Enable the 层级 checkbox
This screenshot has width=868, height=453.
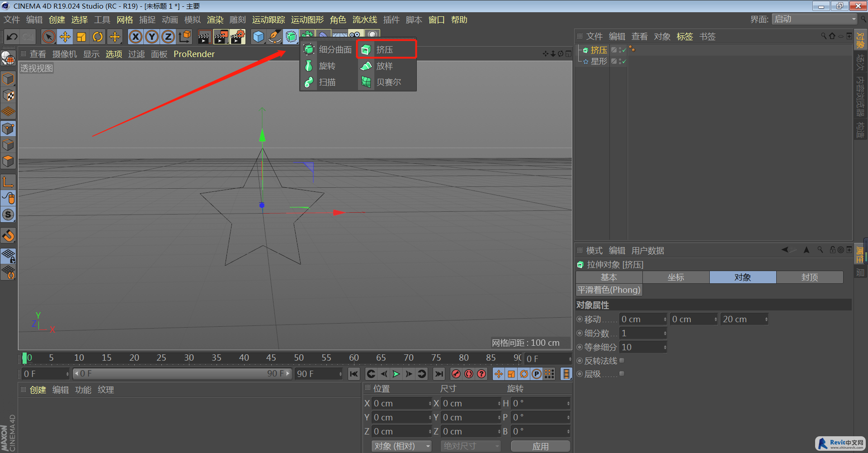click(x=622, y=374)
